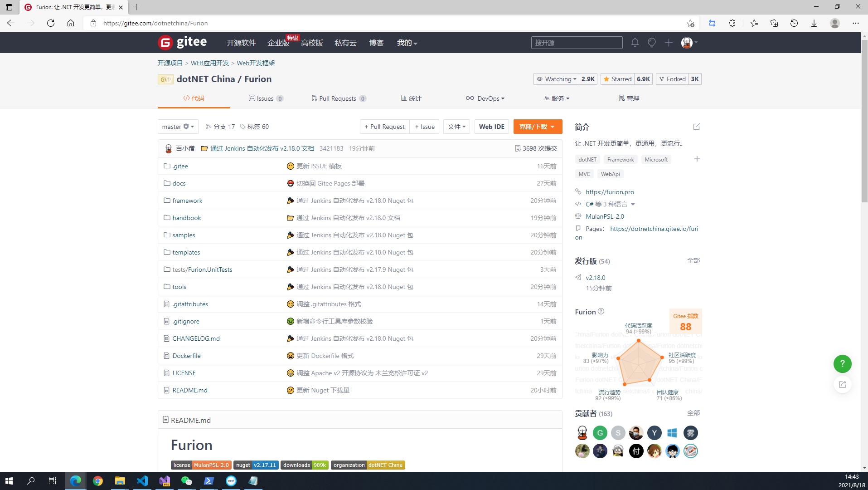868x490 pixels.
Task: Click the green G contributor avatar
Action: (x=600, y=433)
